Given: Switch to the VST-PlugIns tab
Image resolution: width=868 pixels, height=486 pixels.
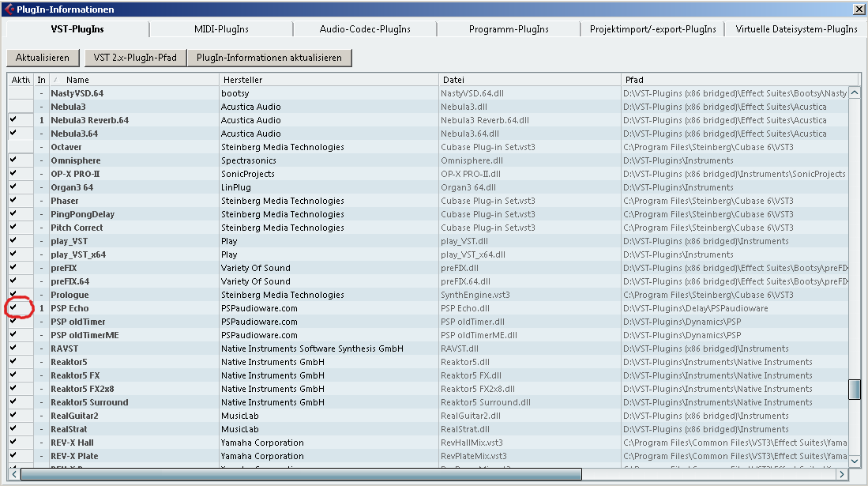Looking at the screenshot, I should coord(77,29).
